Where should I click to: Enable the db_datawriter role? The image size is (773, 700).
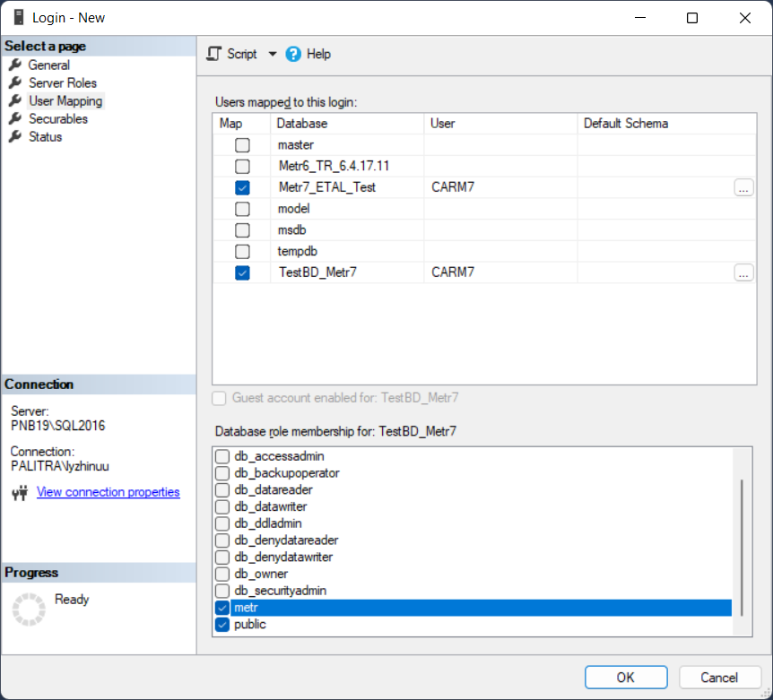pos(222,506)
